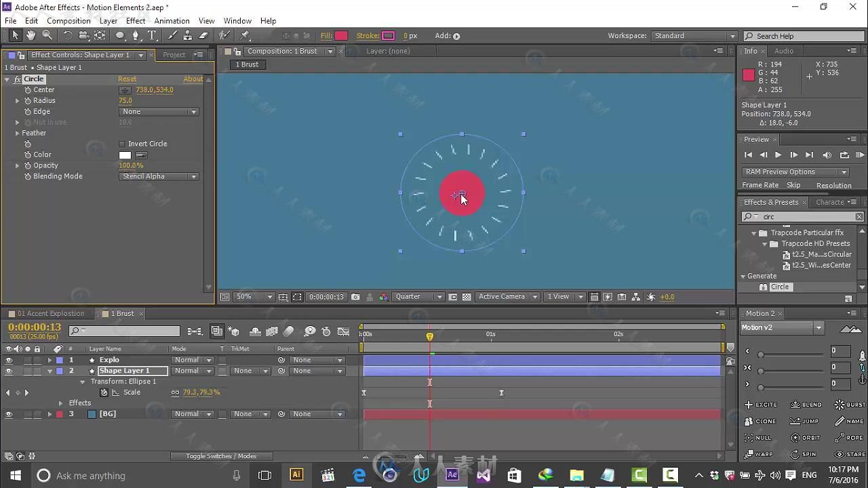Check the Invert Circle checkbox
868x488 pixels.
click(122, 144)
